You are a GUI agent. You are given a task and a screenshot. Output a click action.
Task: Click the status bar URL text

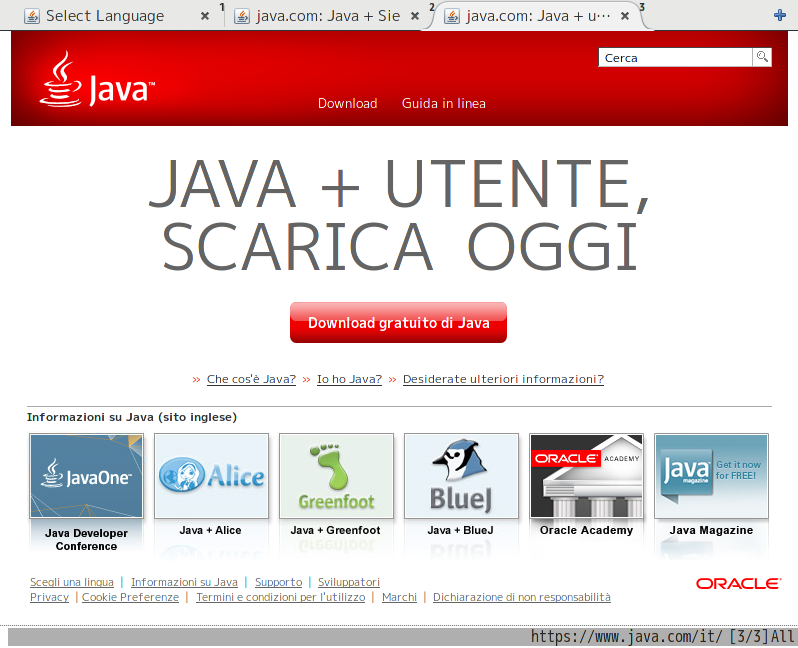coord(626,637)
